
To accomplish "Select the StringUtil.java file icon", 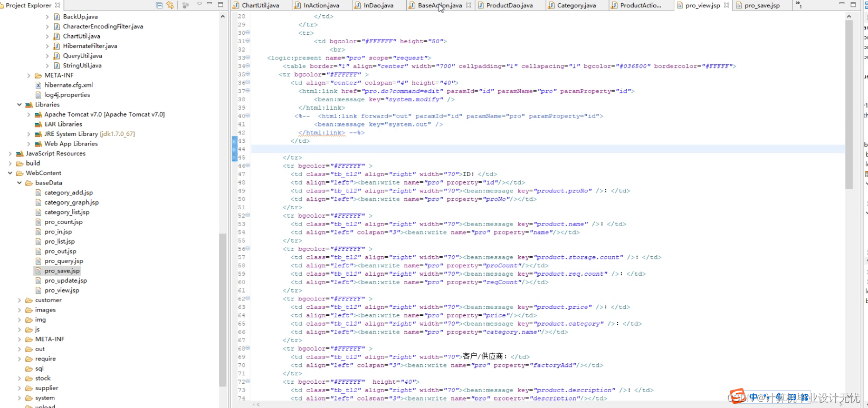I will (56, 65).
